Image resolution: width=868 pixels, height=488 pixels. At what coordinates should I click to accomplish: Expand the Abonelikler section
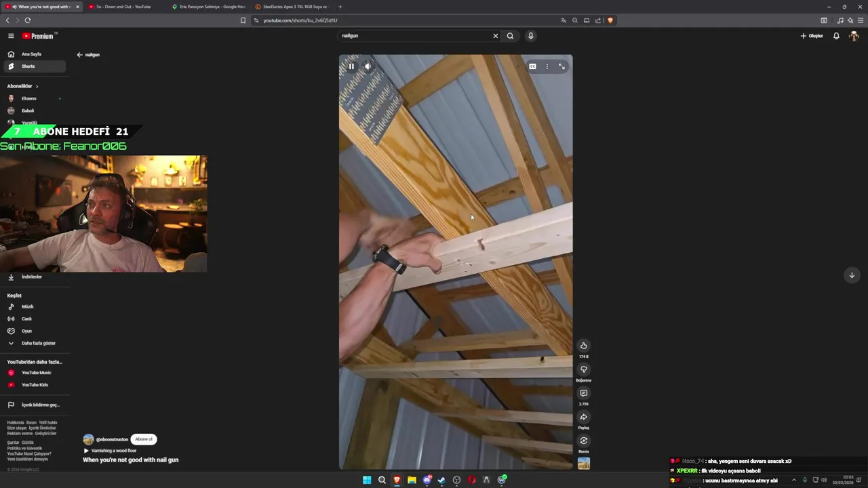[x=23, y=86]
